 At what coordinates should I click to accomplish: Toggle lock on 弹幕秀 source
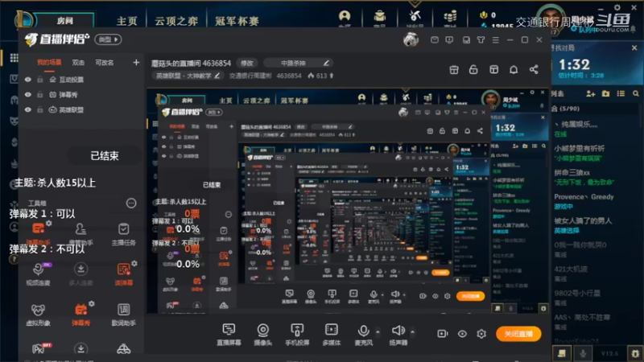click(x=39, y=94)
